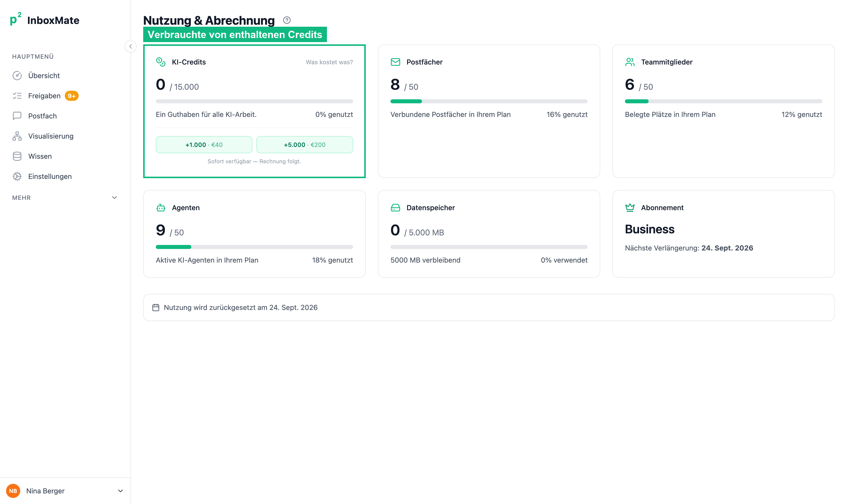Click the 9+ badge on Freigaben

click(x=72, y=96)
